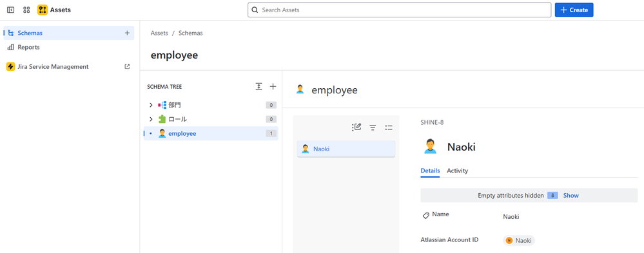Viewport: 644px width, 253px height.
Task: Collapse the sidebar panel icon
Action: [11, 10]
